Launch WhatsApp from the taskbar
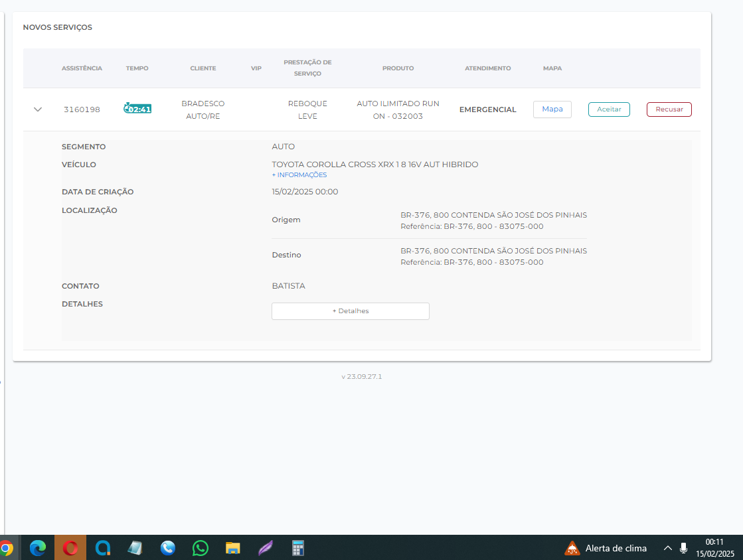The image size is (743, 560). pos(200,548)
